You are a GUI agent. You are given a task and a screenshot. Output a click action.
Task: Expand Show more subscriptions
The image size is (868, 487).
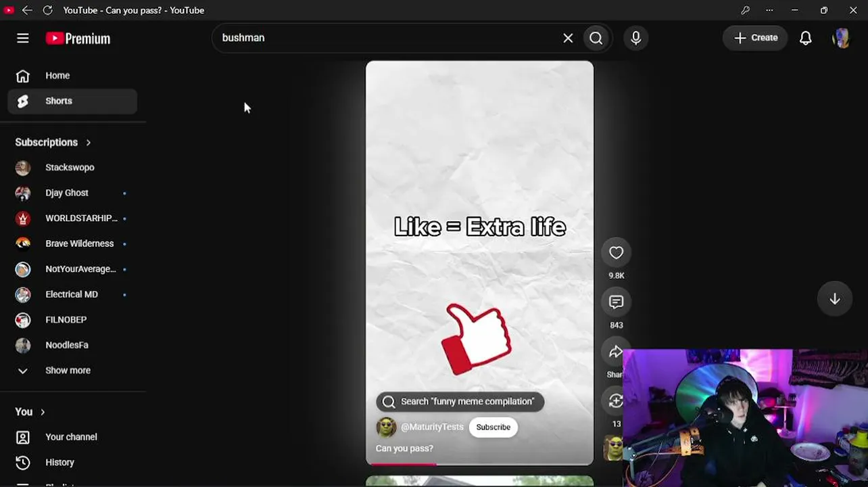pyautogui.click(x=72, y=371)
